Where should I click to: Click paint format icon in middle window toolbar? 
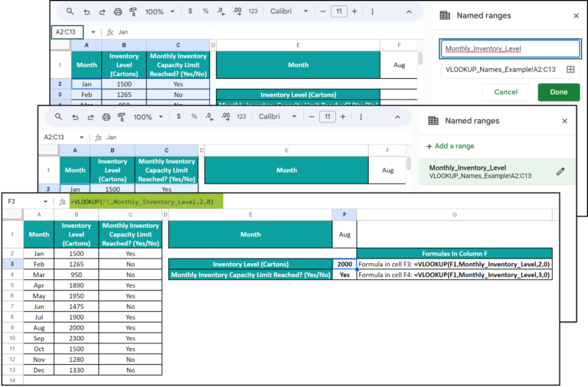[x=122, y=117]
